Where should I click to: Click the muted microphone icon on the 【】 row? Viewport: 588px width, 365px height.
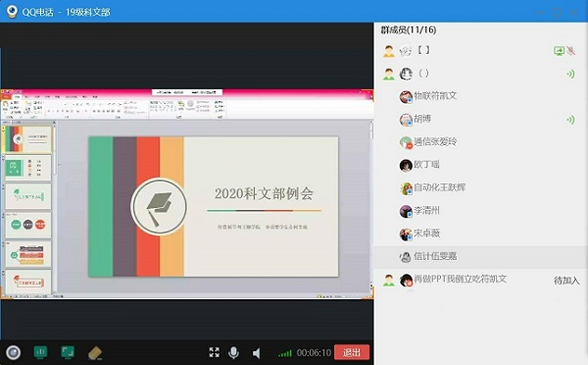tap(571, 51)
